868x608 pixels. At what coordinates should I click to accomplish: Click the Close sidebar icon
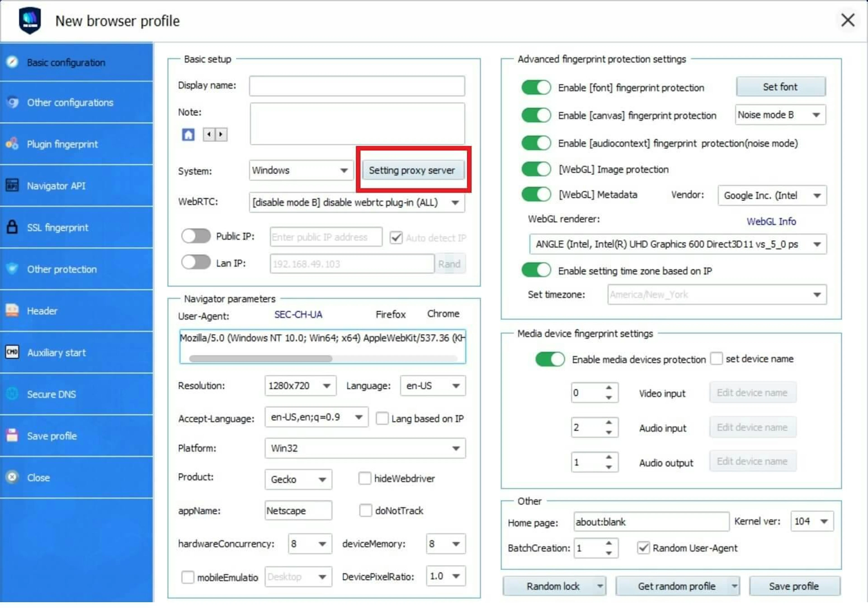(12, 477)
